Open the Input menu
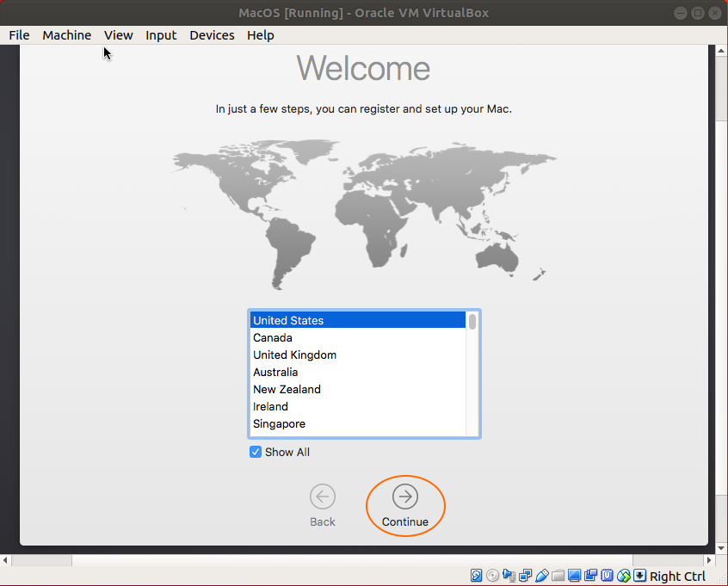The image size is (728, 586). 161,35
